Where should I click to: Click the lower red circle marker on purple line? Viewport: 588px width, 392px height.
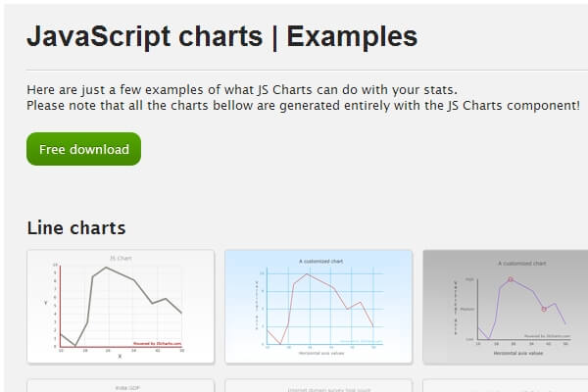point(544,310)
